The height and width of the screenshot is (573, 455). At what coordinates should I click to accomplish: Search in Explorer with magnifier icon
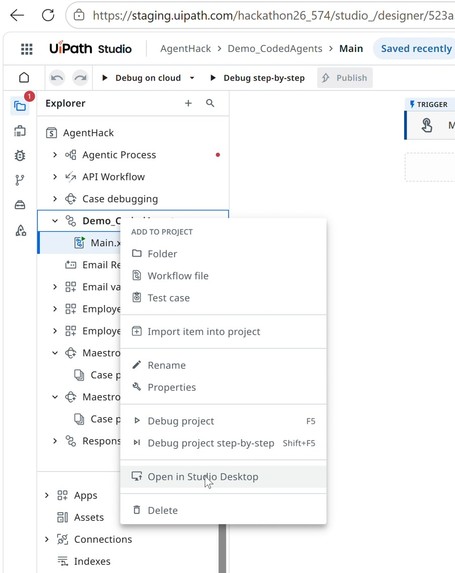point(210,103)
